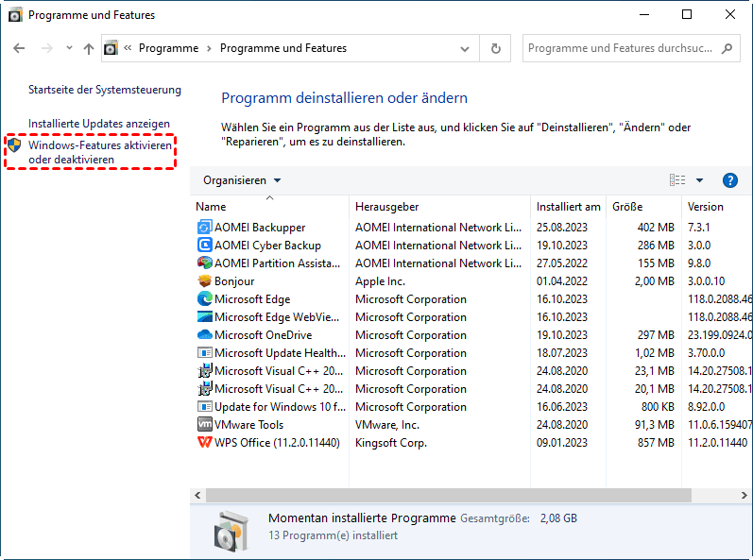Expand the chevron after Programme breadcrumb
This screenshot has height=560, width=753.
coord(209,48)
